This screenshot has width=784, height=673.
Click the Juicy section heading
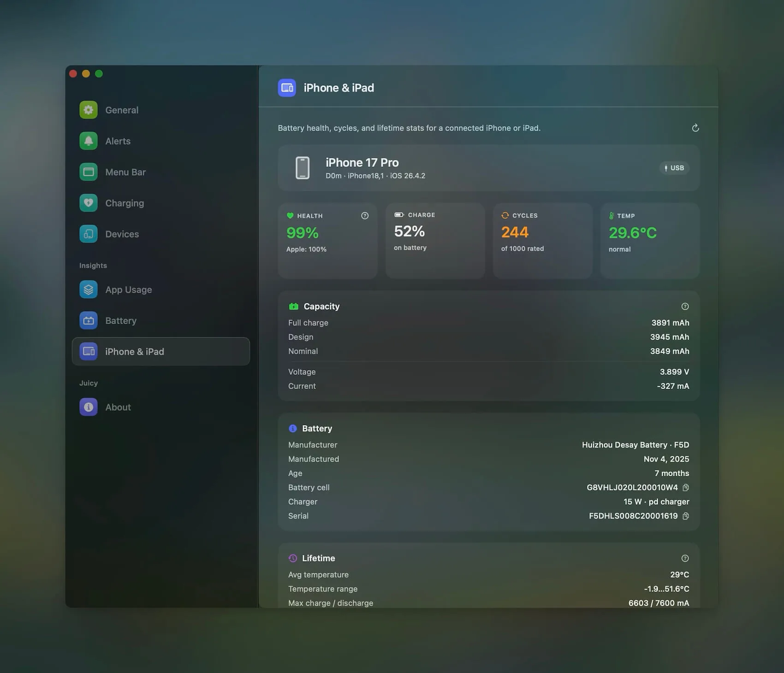coord(89,383)
